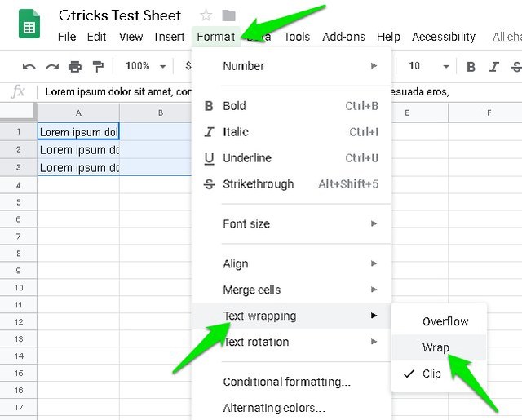This screenshot has width=522, height=420.
Task: Click the Redo arrow in toolbar
Action: pyautogui.click(x=52, y=66)
